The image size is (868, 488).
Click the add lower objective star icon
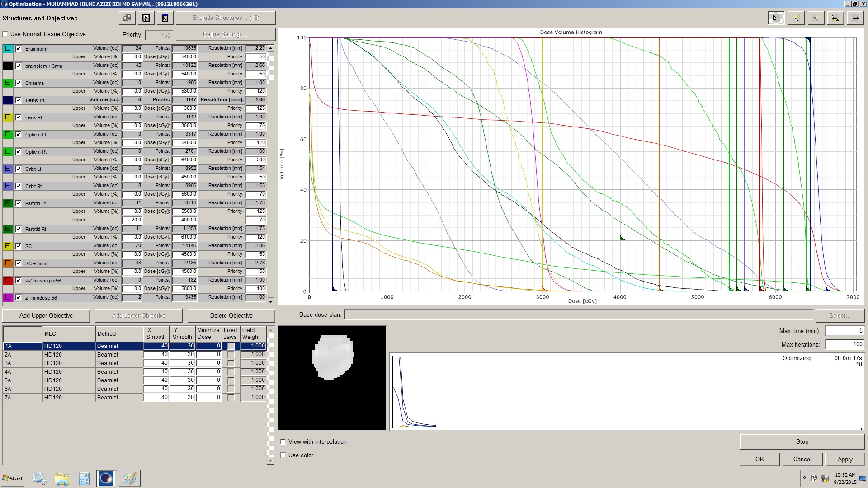point(816,18)
